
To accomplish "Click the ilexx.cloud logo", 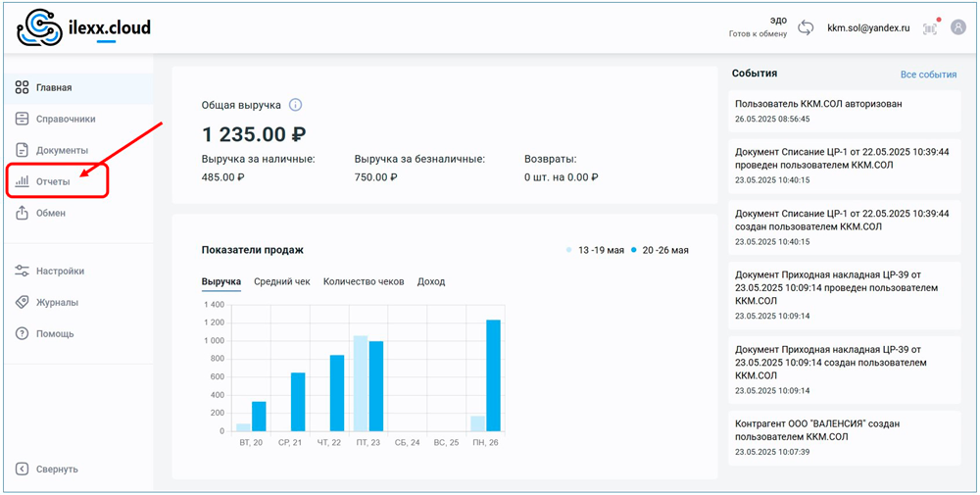I will pyautogui.click(x=84, y=28).
